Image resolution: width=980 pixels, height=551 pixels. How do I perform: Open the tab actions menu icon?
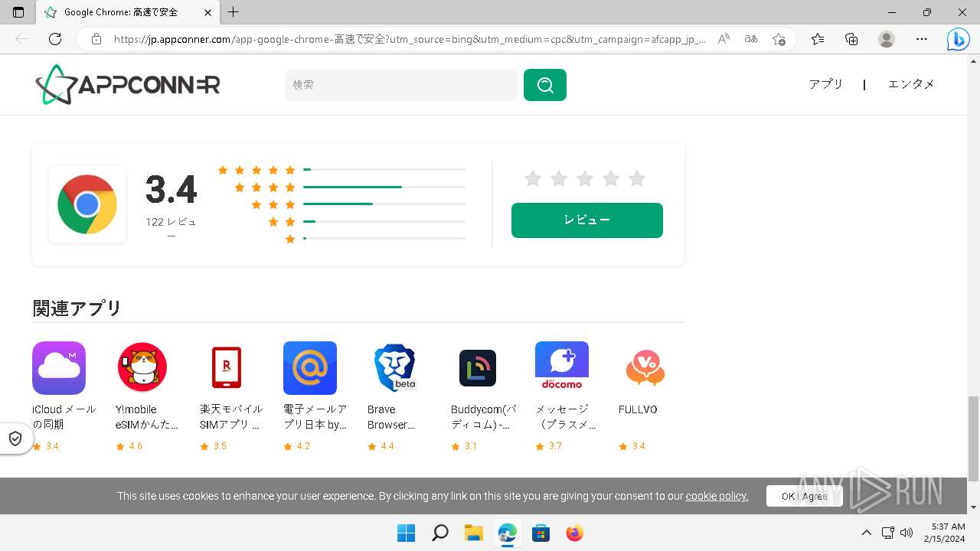click(x=18, y=12)
